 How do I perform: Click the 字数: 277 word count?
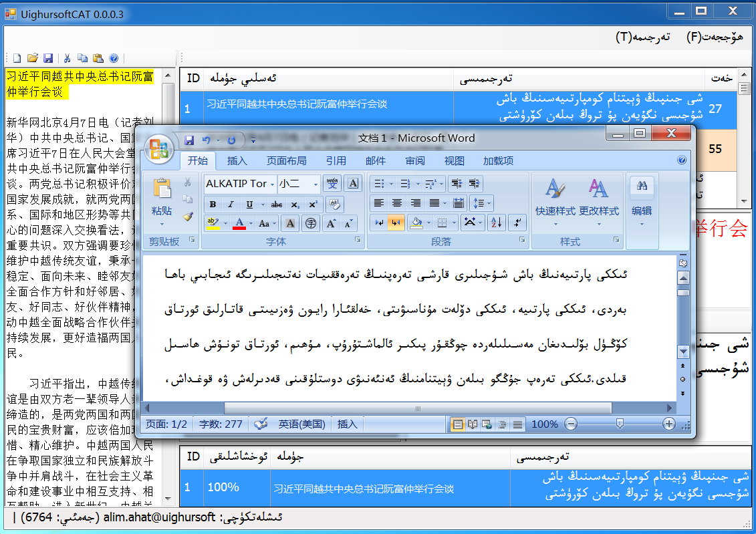tap(221, 424)
